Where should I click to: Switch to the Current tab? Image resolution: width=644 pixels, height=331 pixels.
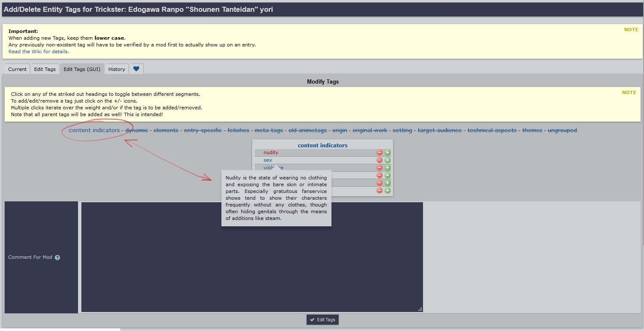click(x=17, y=69)
